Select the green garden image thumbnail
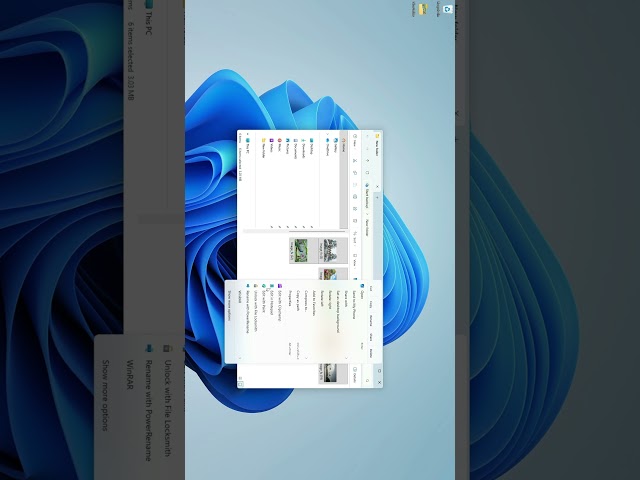This screenshot has height=480, width=640. click(301, 251)
